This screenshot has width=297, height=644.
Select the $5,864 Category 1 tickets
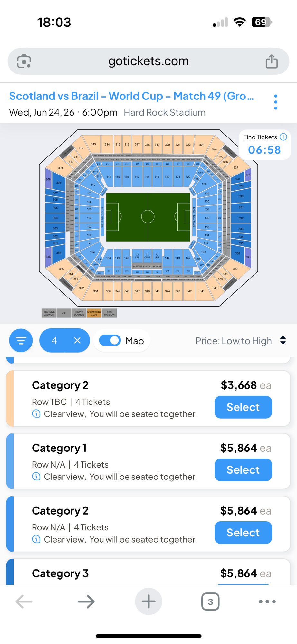[243, 470]
